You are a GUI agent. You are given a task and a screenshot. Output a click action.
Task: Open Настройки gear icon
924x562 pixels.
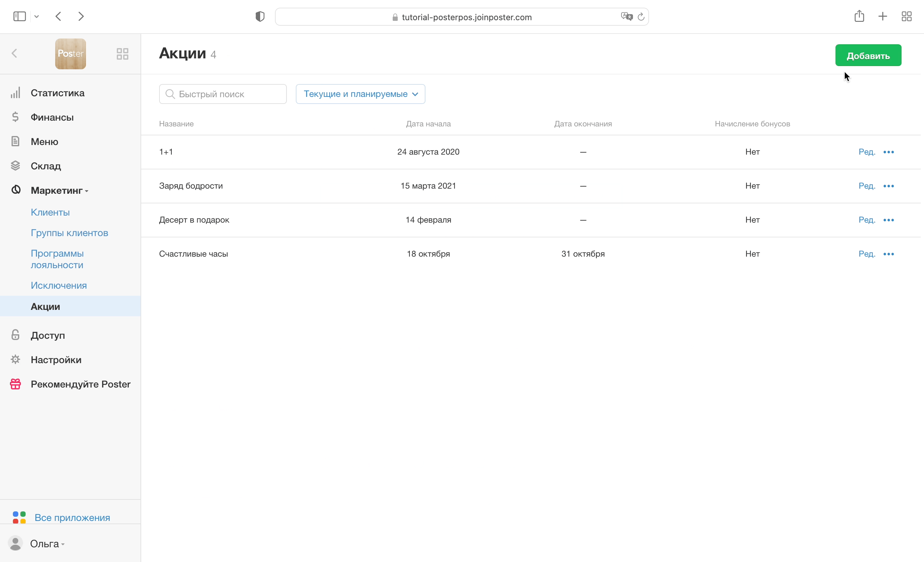[15, 360]
